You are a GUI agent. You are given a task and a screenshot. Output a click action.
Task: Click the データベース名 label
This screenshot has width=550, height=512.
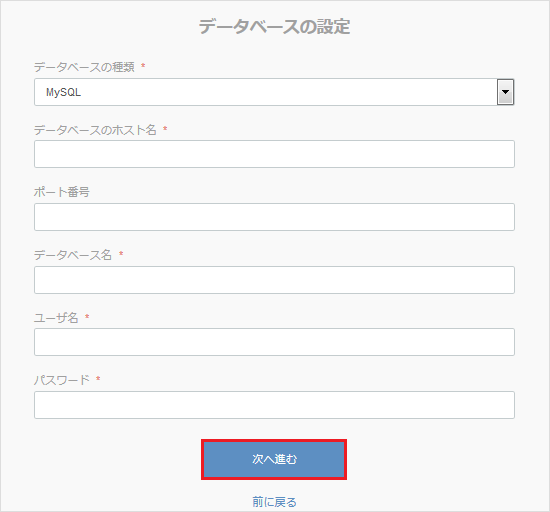click(73, 255)
